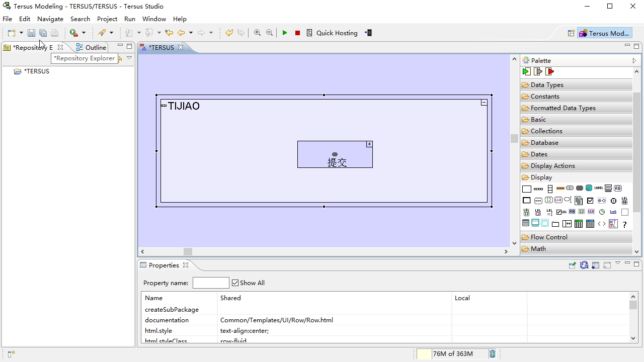Select the Link element in Display palette
644x362 pixels.
point(613,212)
